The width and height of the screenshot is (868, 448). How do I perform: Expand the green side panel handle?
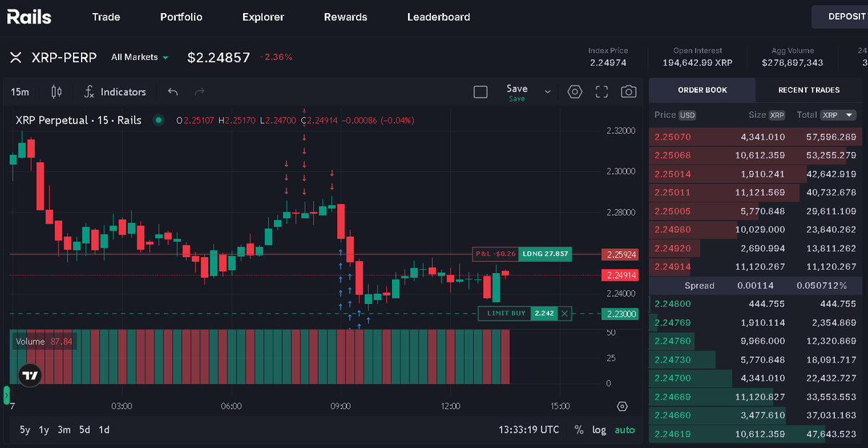6,395
